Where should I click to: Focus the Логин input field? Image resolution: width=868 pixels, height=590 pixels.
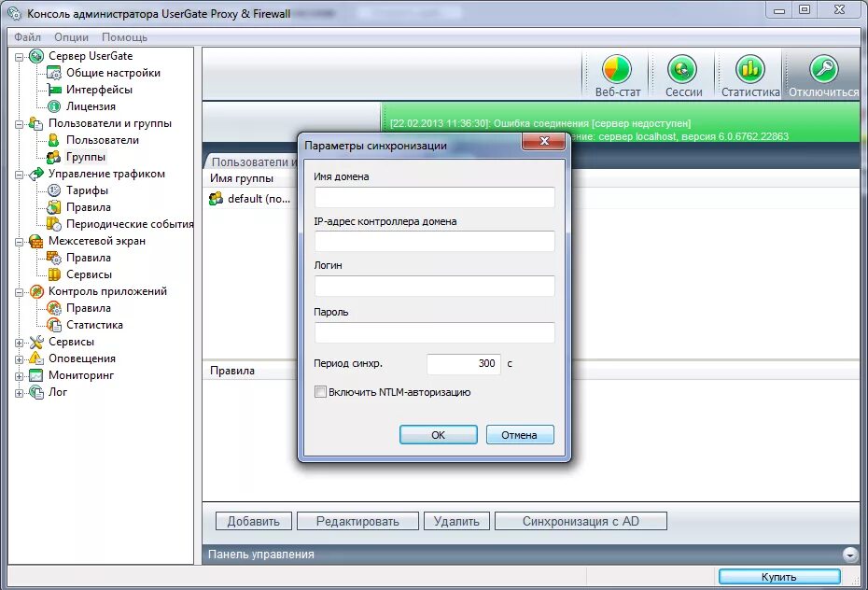click(x=435, y=287)
